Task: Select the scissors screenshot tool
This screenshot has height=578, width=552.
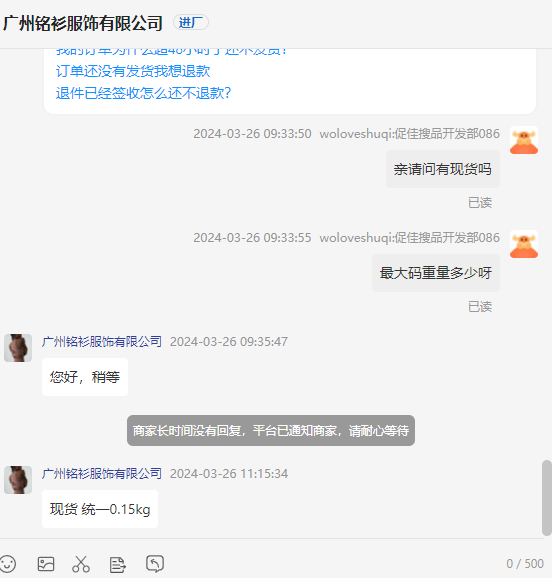Action: [81, 564]
